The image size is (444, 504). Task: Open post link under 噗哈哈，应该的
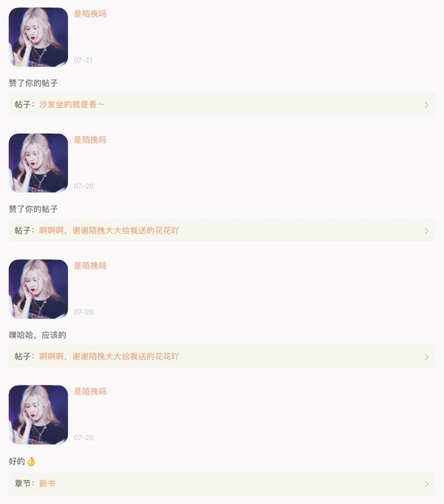pos(109,356)
